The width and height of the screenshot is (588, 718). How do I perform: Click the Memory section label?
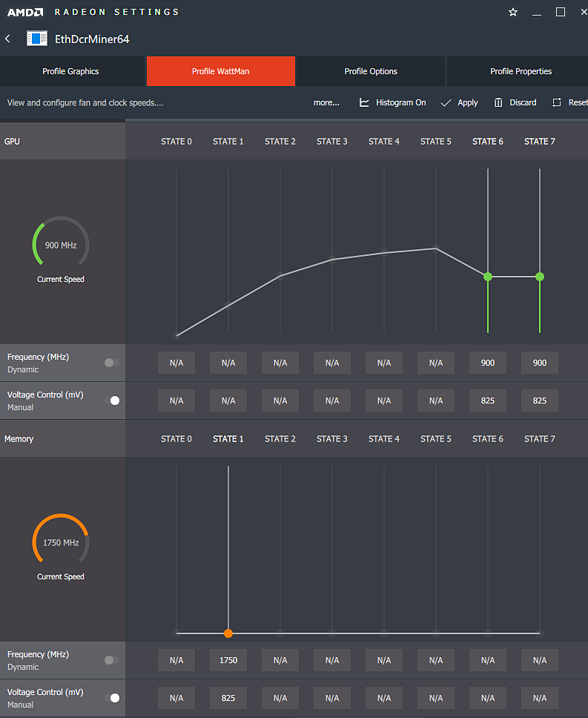tap(19, 438)
